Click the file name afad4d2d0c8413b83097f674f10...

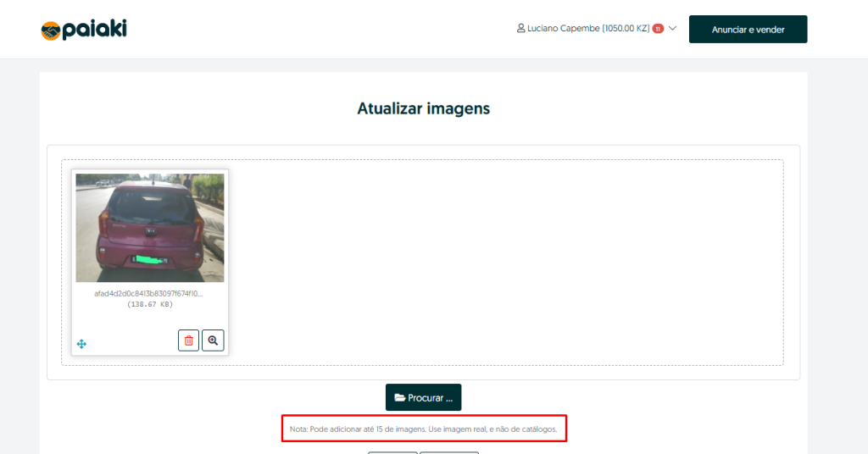148,294
